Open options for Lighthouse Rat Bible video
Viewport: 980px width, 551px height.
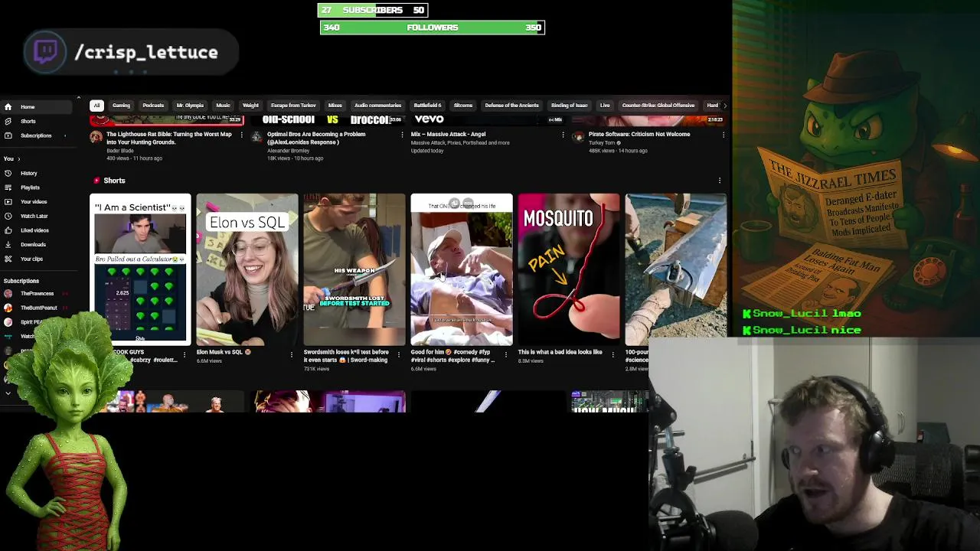pyautogui.click(x=241, y=135)
